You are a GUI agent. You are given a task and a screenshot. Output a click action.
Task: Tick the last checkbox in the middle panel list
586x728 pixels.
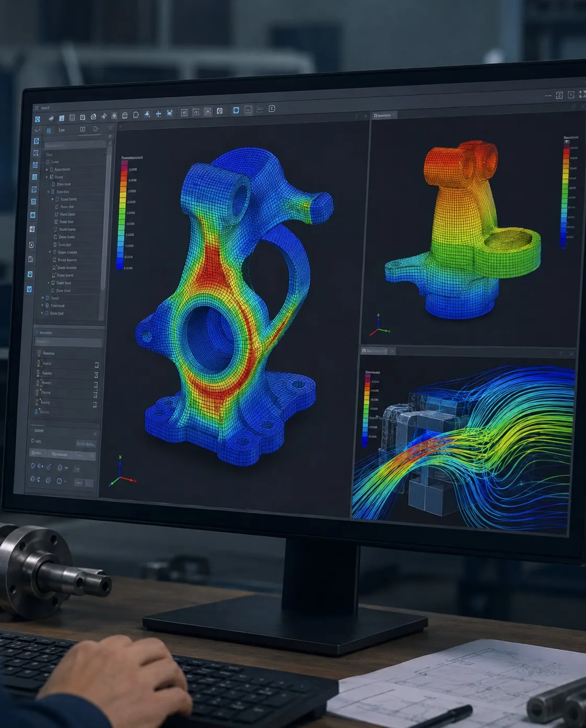click(95, 404)
